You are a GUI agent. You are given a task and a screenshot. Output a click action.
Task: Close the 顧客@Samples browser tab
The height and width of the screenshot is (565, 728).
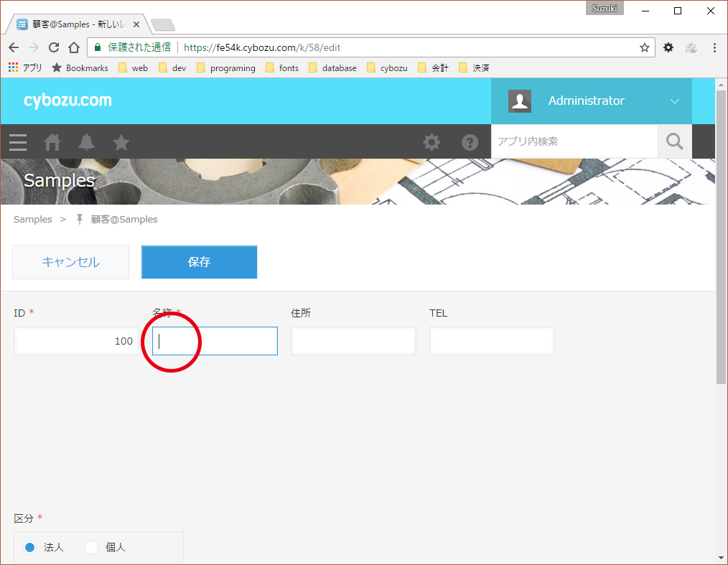point(136,24)
